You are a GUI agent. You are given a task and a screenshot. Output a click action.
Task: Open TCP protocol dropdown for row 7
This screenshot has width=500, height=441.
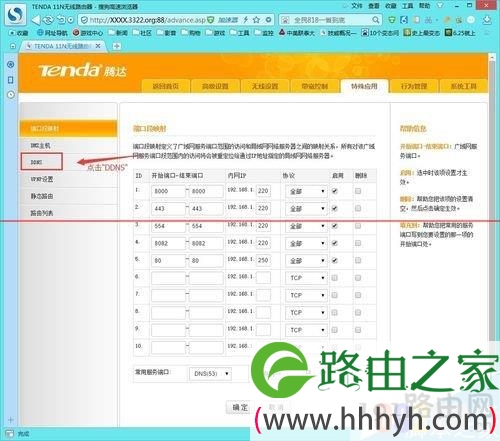point(306,295)
